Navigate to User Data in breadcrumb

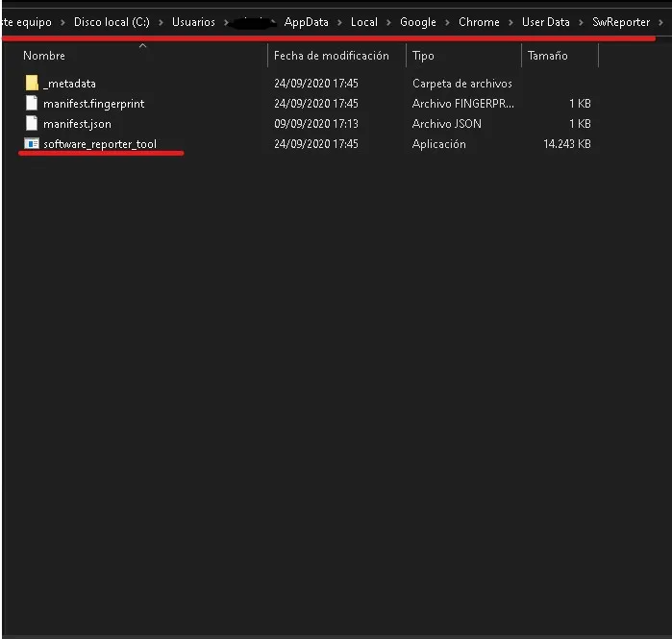click(546, 22)
